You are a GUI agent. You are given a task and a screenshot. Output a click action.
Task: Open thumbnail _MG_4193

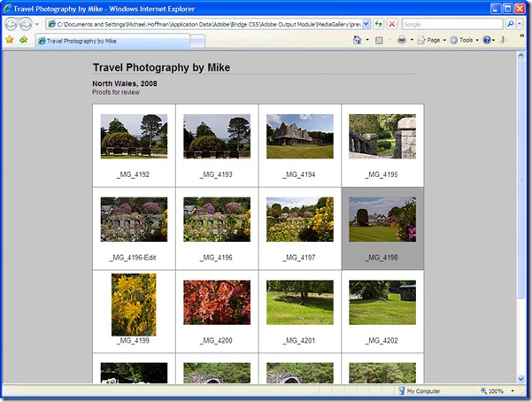point(217,136)
